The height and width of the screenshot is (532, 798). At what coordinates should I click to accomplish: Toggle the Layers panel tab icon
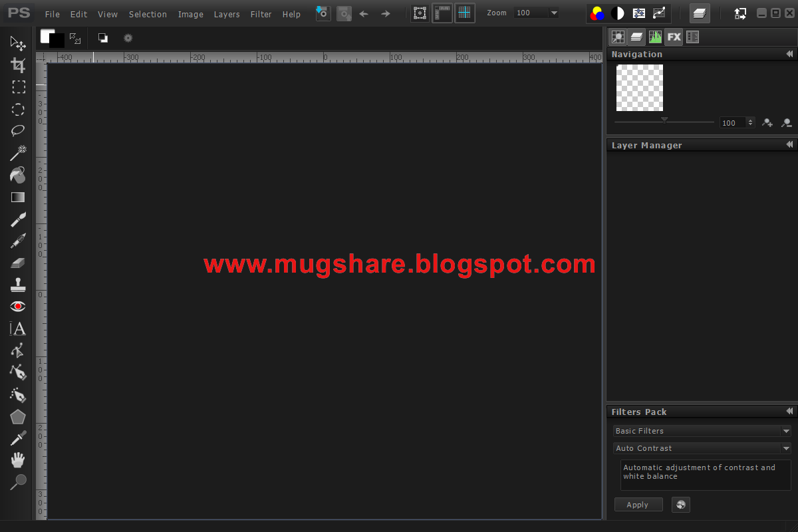click(x=636, y=37)
